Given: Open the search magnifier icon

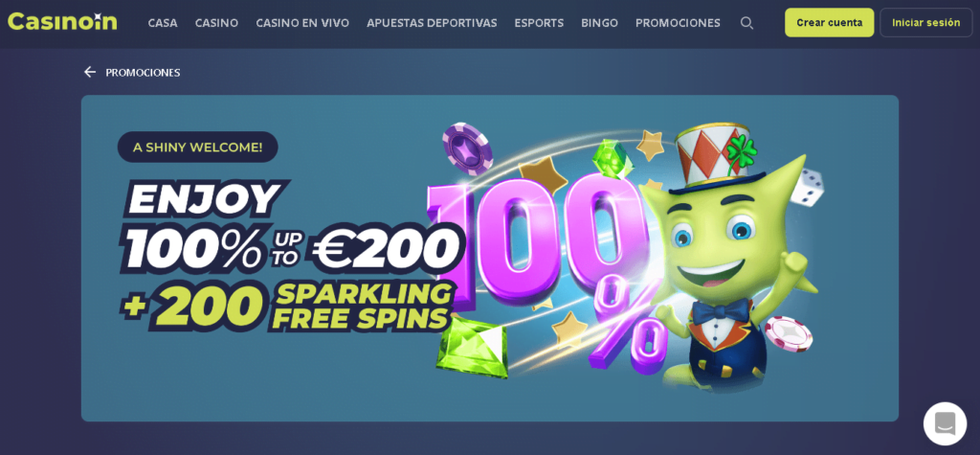Looking at the screenshot, I should 746,23.
